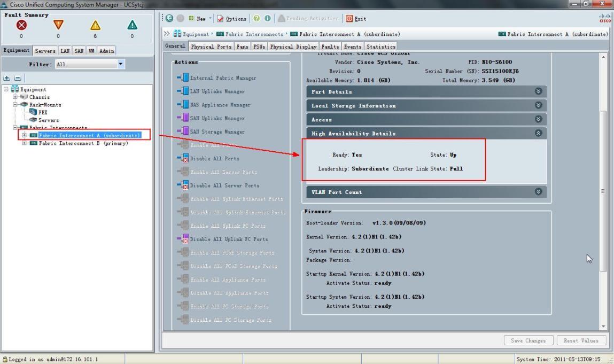
Task: Click the green Back arrow toolbar icon
Action: 169,18
